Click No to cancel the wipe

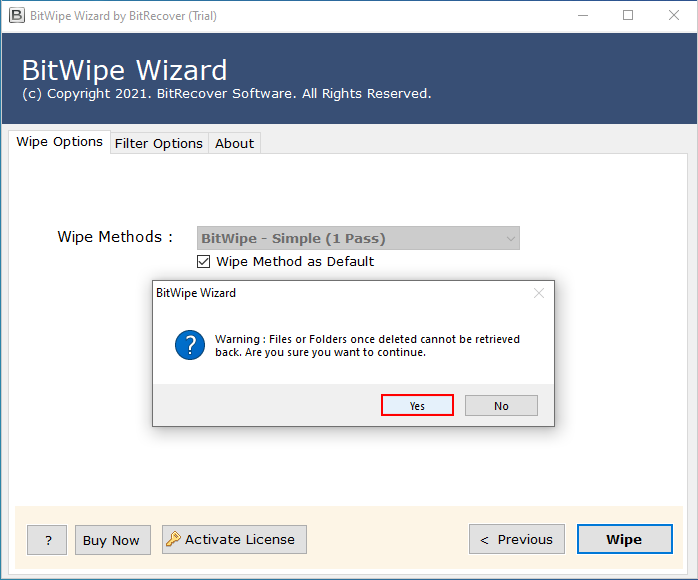pos(501,405)
